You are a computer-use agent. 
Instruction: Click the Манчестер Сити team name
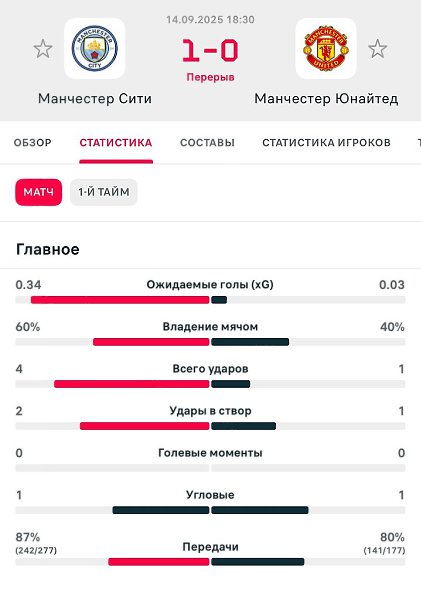[x=95, y=99]
